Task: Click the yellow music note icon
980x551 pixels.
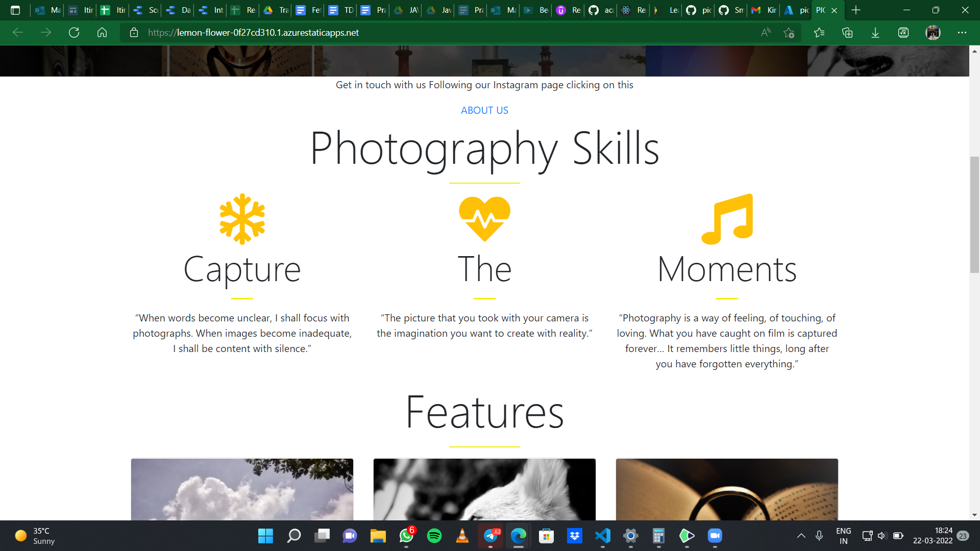Action: click(727, 219)
